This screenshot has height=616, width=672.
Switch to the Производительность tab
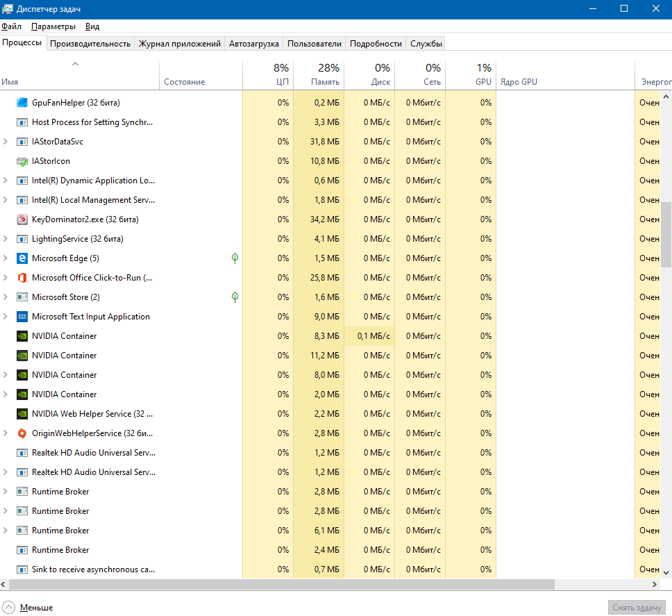point(90,44)
